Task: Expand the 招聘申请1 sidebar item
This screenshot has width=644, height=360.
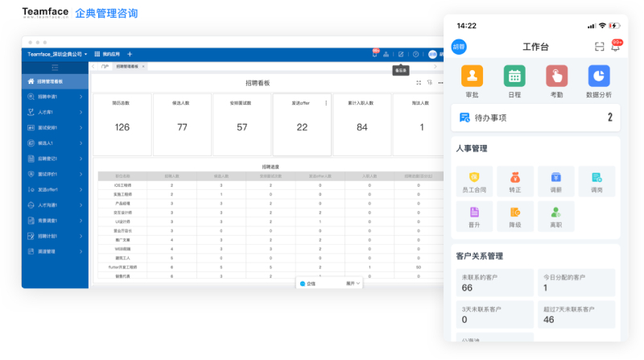Action: pos(55,97)
